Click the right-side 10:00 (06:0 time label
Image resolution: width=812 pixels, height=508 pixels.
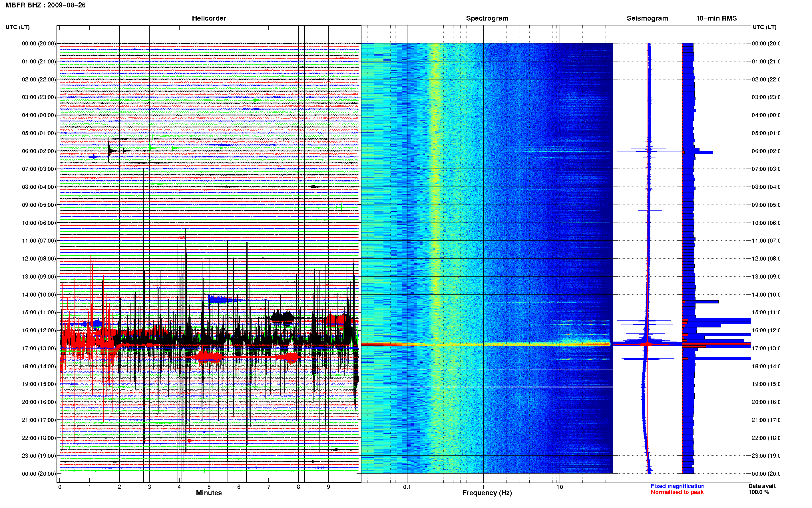pos(765,223)
